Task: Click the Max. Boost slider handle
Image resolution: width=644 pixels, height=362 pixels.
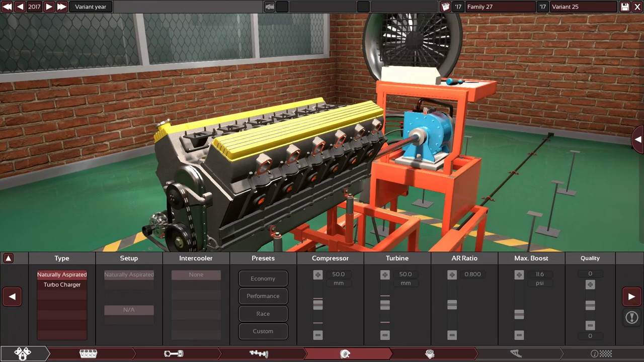Action: pos(519,314)
